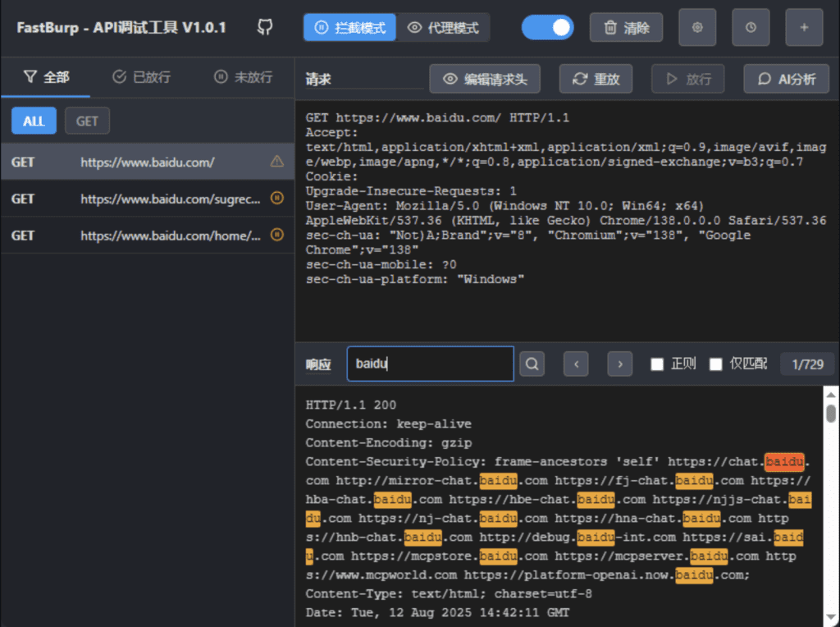Click the 响应 response panel label
840x627 pixels.
pyautogui.click(x=318, y=364)
